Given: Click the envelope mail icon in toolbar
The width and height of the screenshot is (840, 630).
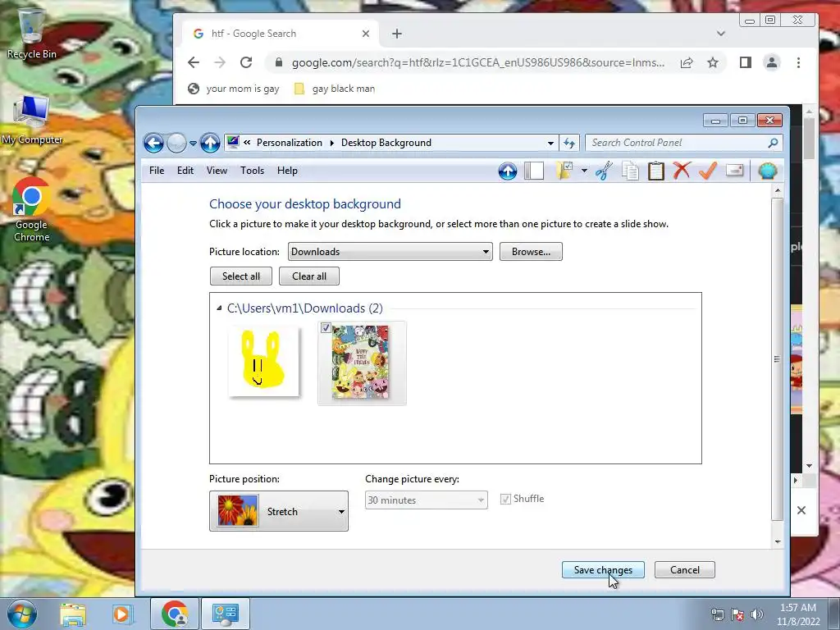Looking at the screenshot, I should (x=734, y=171).
